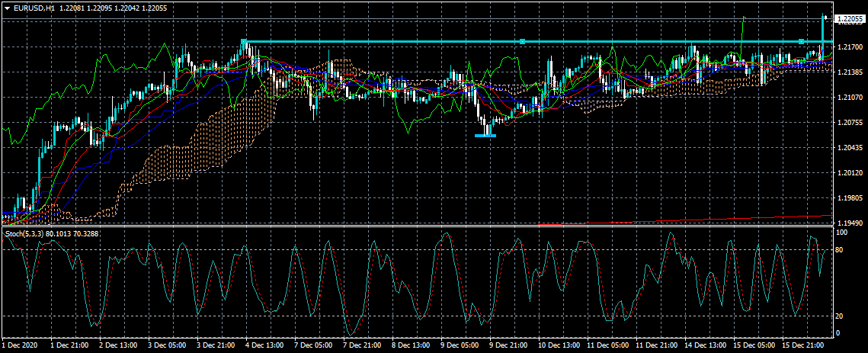Click the left anchor of the cyan trendline
Image resolution: width=868 pixels, height=353 pixels.
243,41
